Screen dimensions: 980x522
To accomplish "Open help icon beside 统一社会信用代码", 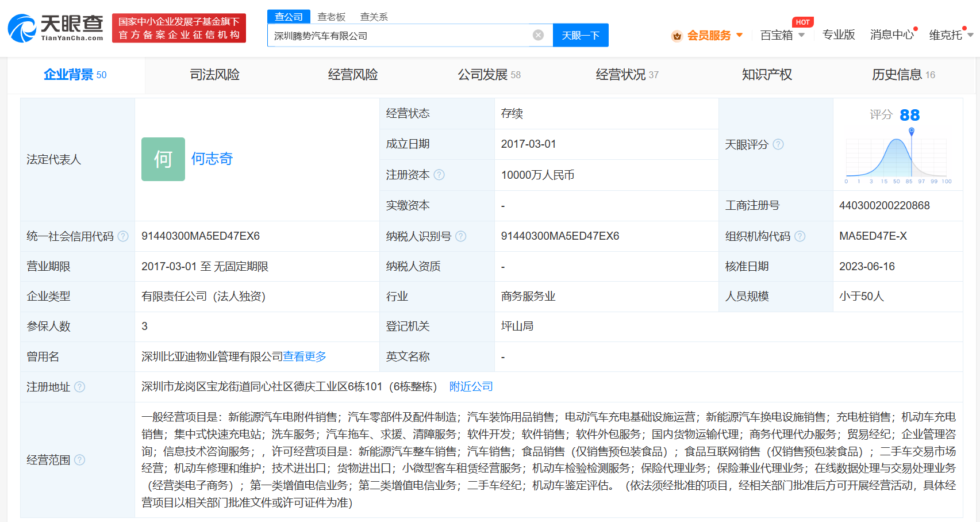I will (123, 236).
